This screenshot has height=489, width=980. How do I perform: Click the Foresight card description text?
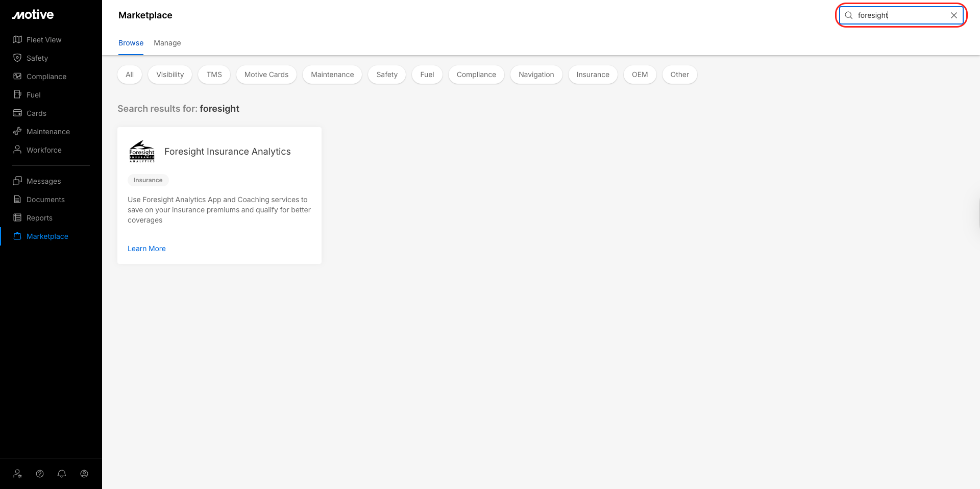[x=219, y=210]
